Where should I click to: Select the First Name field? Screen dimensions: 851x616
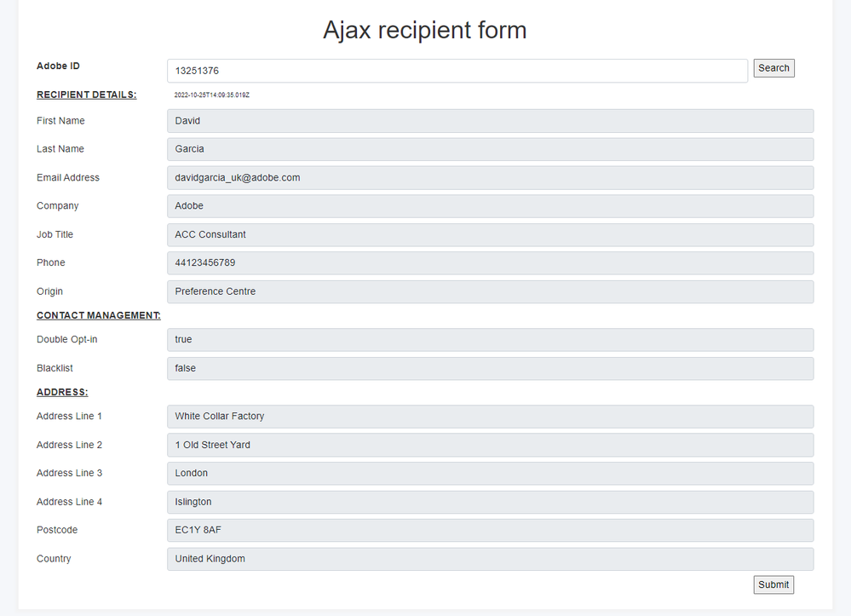tap(490, 121)
